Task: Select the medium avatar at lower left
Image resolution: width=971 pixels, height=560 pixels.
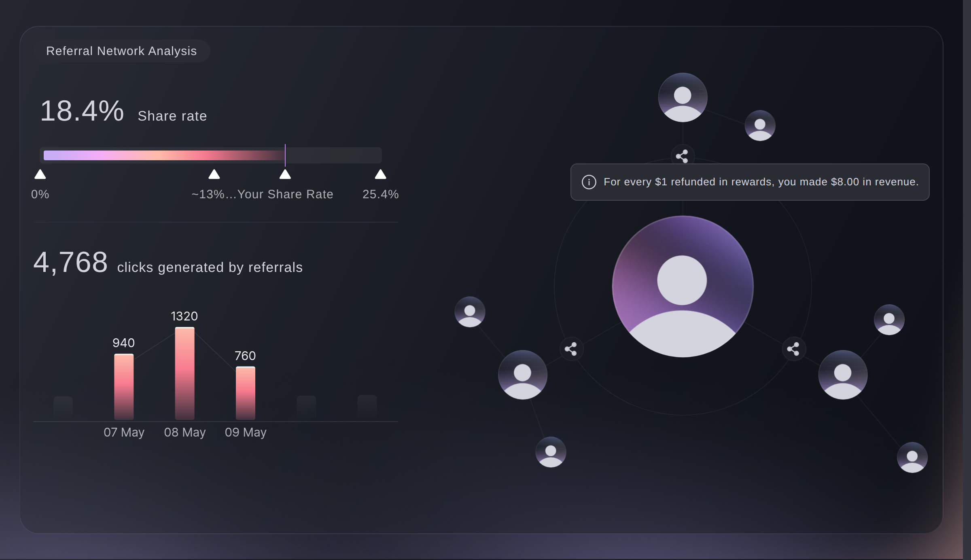Action: pos(522,375)
